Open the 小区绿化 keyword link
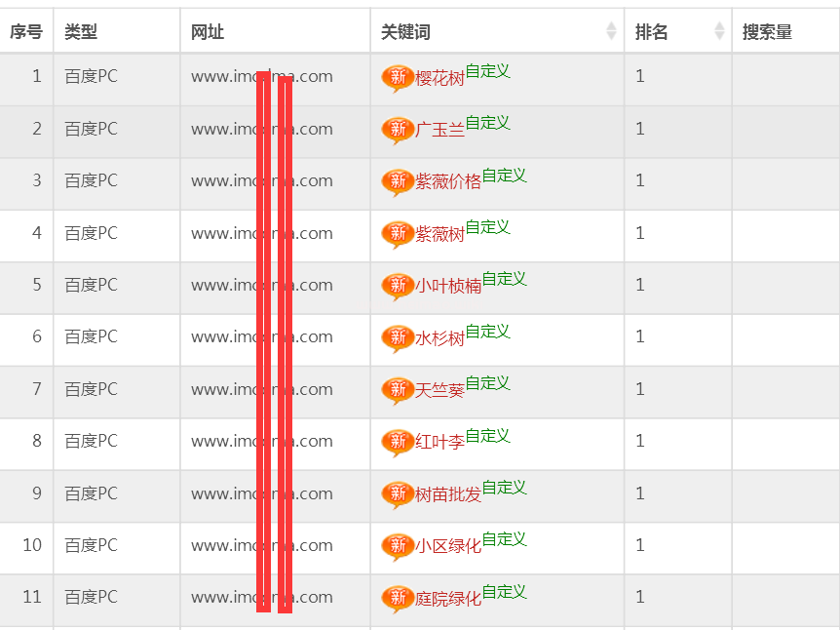This screenshot has width=840, height=630. click(448, 547)
